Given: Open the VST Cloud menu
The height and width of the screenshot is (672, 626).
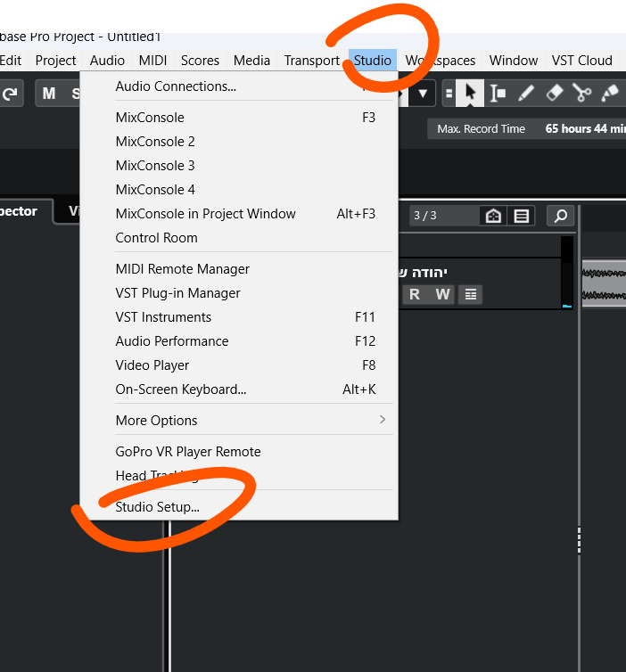Looking at the screenshot, I should click(x=581, y=61).
